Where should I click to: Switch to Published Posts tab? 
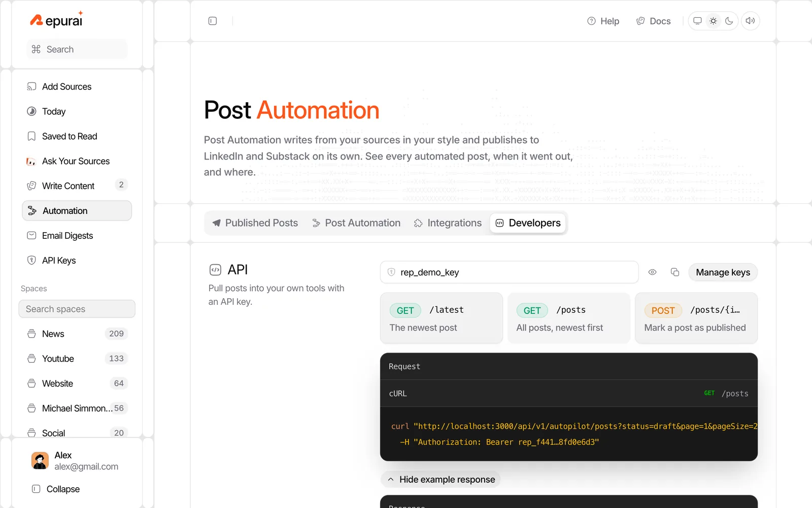(x=255, y=223)
